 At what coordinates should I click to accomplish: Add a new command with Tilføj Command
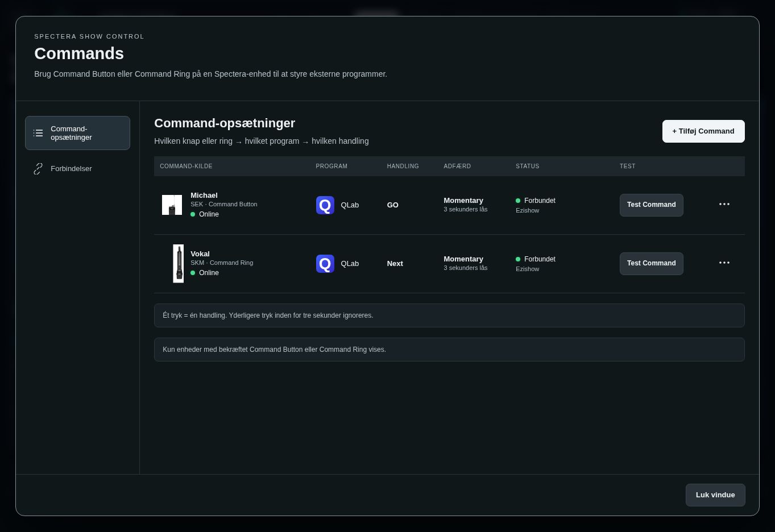tap(703, 131)
